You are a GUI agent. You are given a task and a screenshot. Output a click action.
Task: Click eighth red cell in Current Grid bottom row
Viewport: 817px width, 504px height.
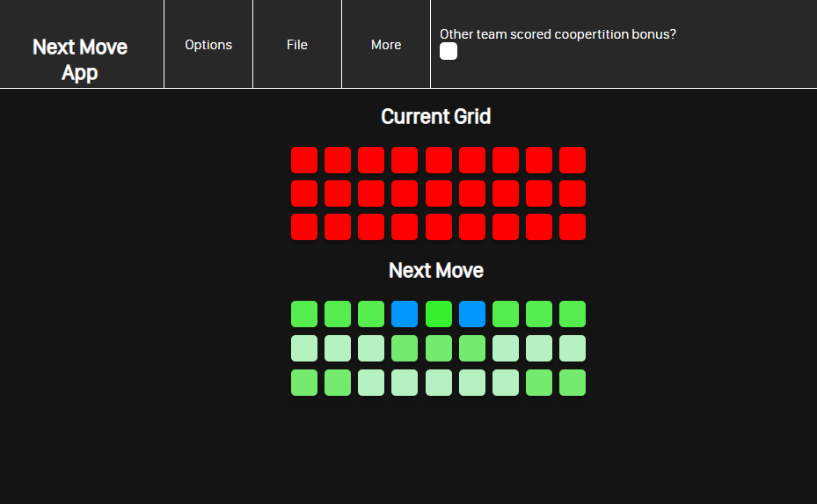click(539, 227)
